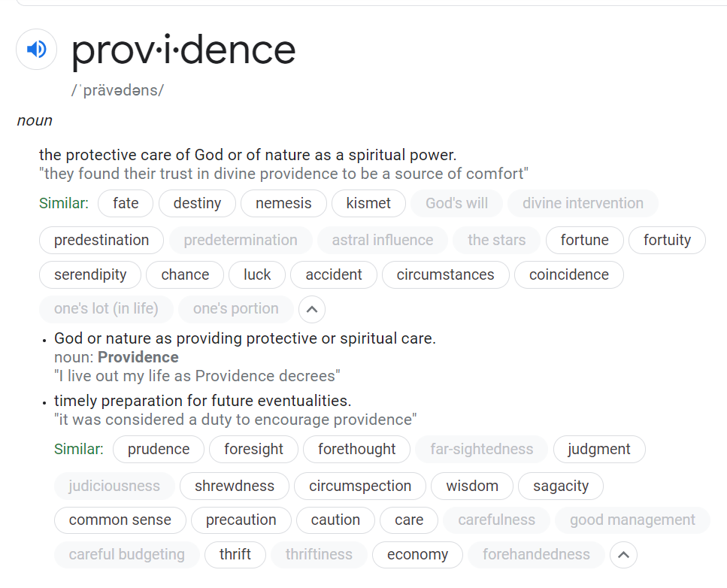Select the 'fortune' synonym
Viewport: 727px width, 588px height.
(585, 240)
